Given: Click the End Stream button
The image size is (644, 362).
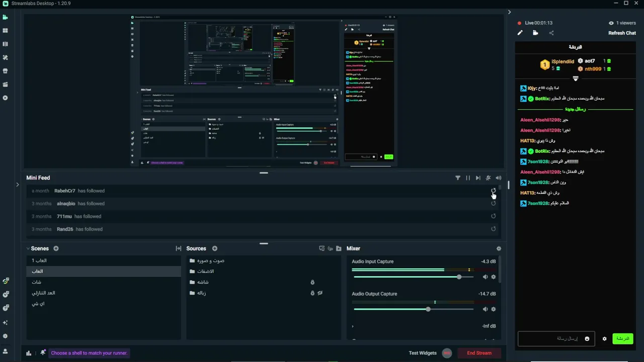Looking at the screenshot, I should click(479, 353).
